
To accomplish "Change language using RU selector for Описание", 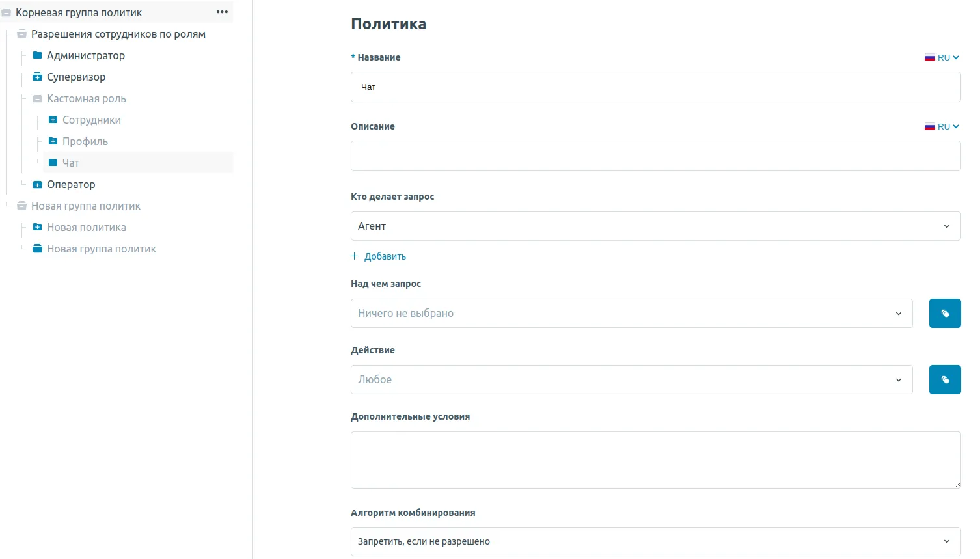I will [942, 126].
